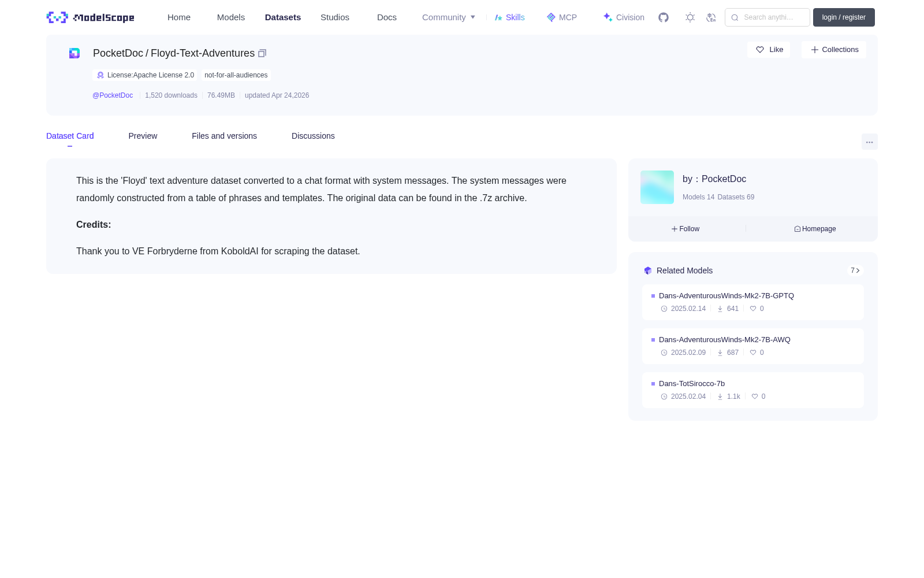This screenshot has width=924, height=578.
Task: Open the PocketDoc namespace in the title
Action: [x=118, y=53]
